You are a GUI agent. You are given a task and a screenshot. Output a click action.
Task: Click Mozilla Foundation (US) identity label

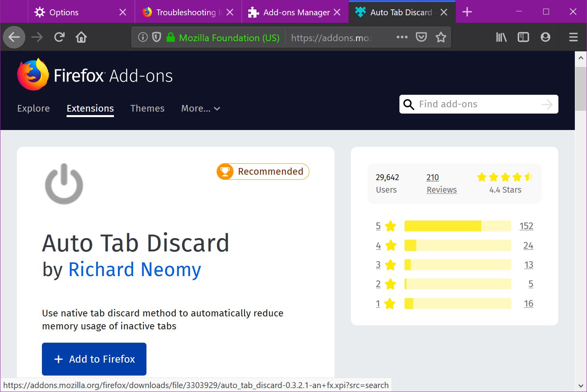(x=229, y=38)
